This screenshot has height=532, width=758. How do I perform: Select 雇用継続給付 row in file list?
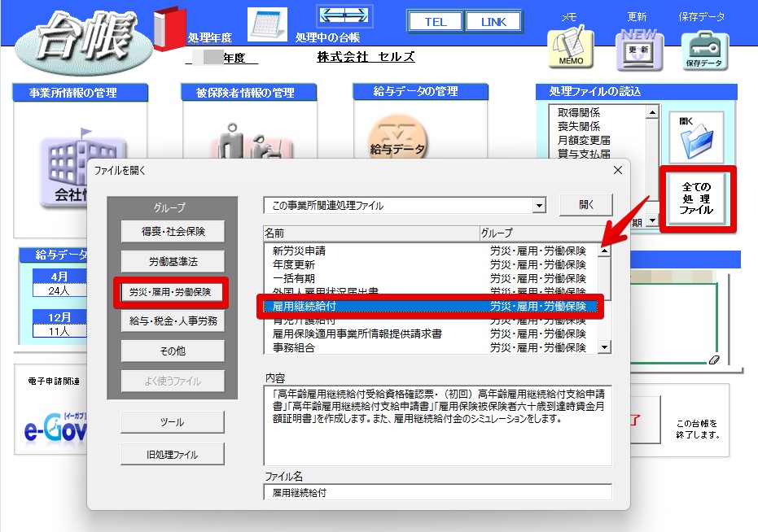(431, 307)
